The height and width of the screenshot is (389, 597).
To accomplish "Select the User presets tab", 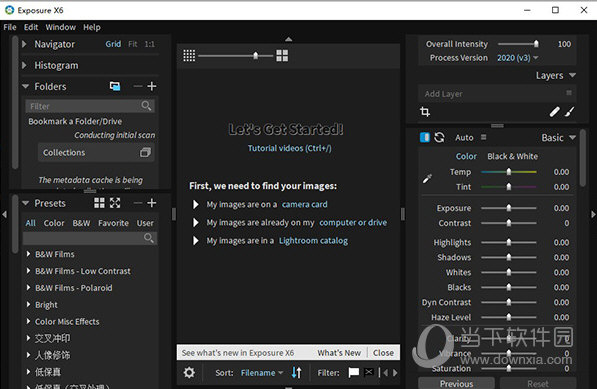I will pos(145,223).
